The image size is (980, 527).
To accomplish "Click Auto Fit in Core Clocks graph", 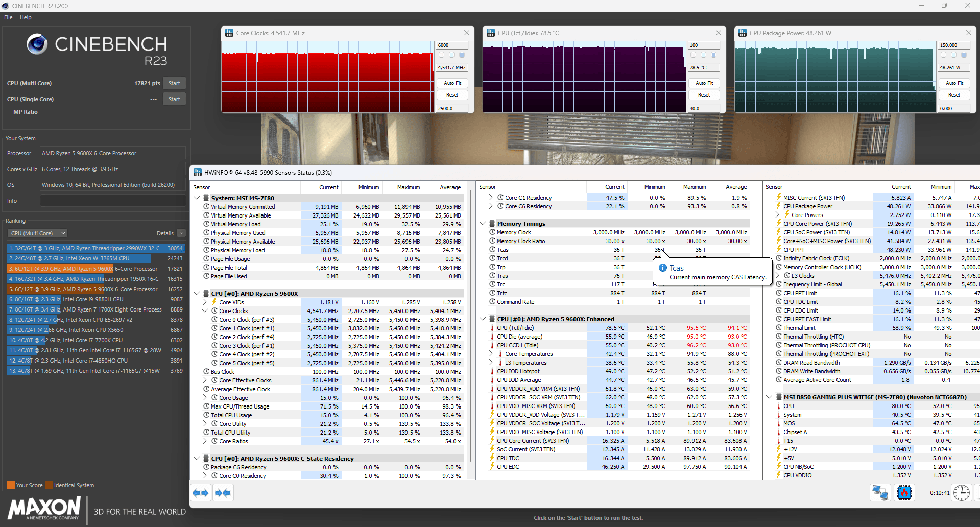I will (452, 83).
